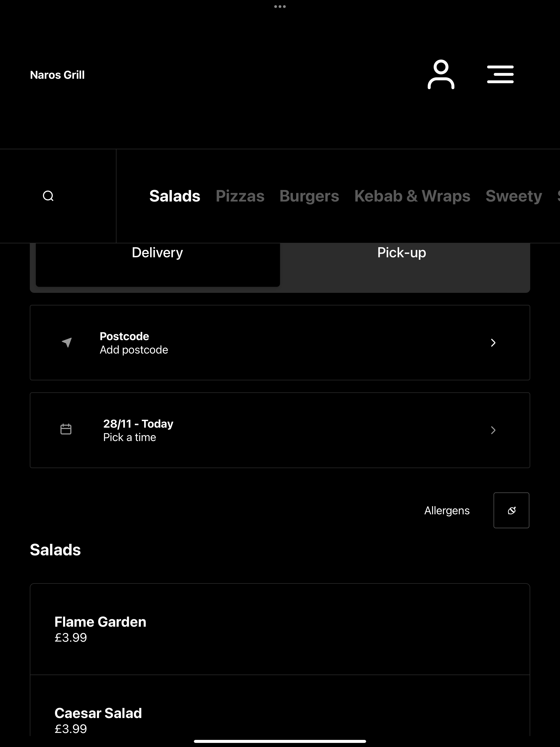Go to the Kebab & Wraps category
Screen dimensions: 560x747
point(412,196)
